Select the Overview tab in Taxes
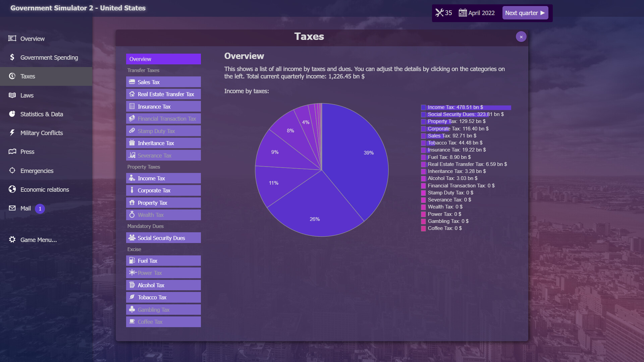 coord(164,59)
